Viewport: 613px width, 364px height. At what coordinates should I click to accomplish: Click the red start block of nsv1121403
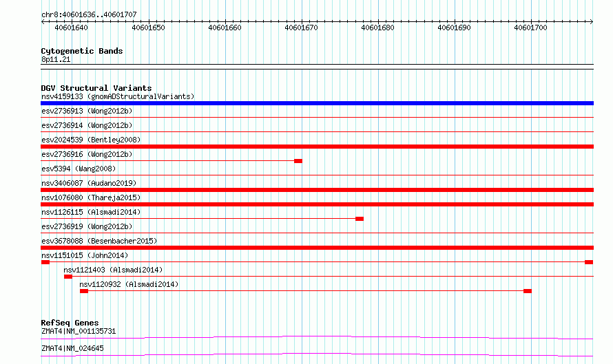click(68, 277)
